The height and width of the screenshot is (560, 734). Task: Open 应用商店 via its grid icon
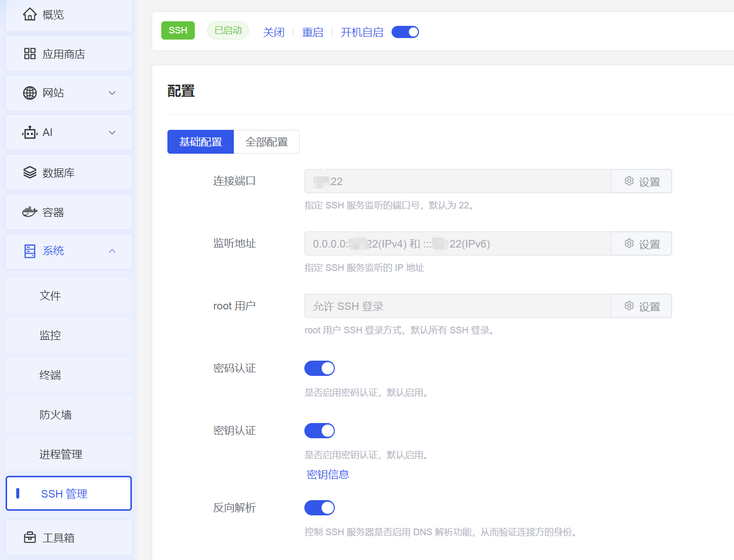pyautogui.click(x=30, y=54)
